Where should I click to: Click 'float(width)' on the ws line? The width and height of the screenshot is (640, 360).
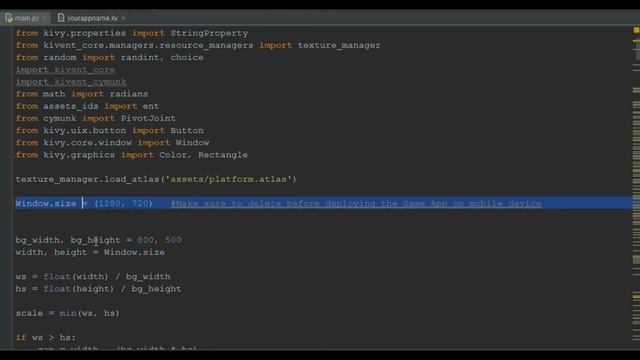point(76,277)
